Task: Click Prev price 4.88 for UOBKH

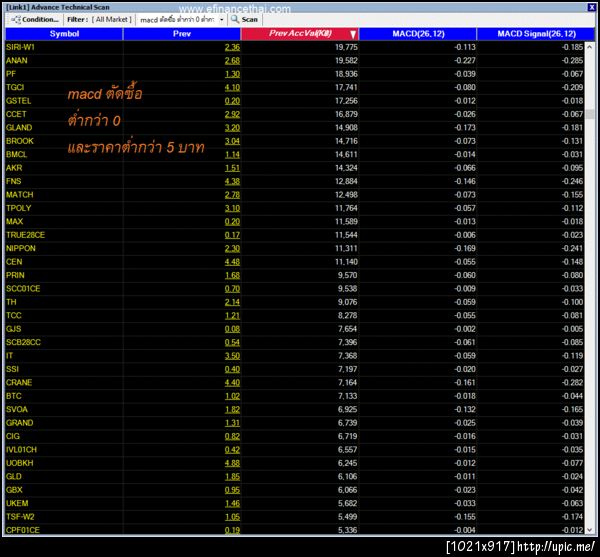Action: tap(232, 463)
